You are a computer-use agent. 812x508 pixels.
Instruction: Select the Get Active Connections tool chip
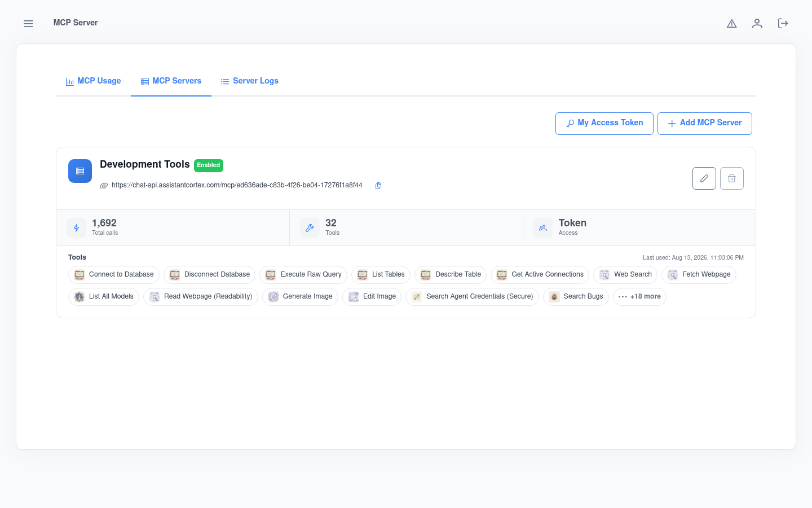point(540,275)
